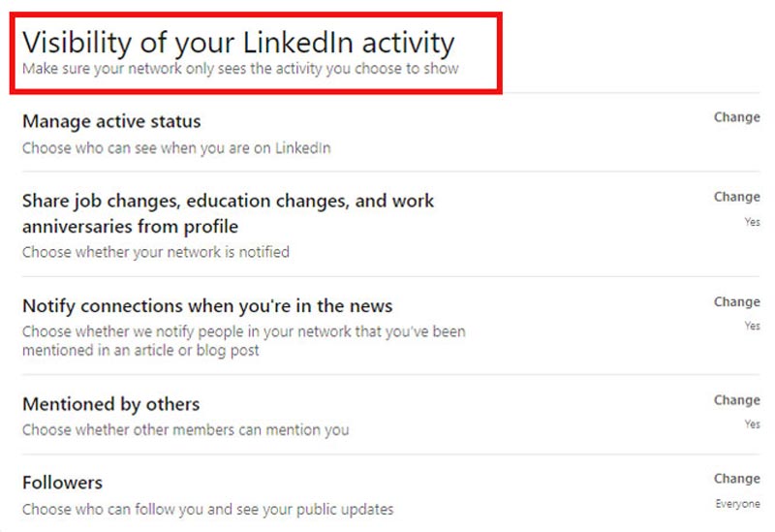Click Change next to Followers

pyautogui.click(x=736, y=479)
